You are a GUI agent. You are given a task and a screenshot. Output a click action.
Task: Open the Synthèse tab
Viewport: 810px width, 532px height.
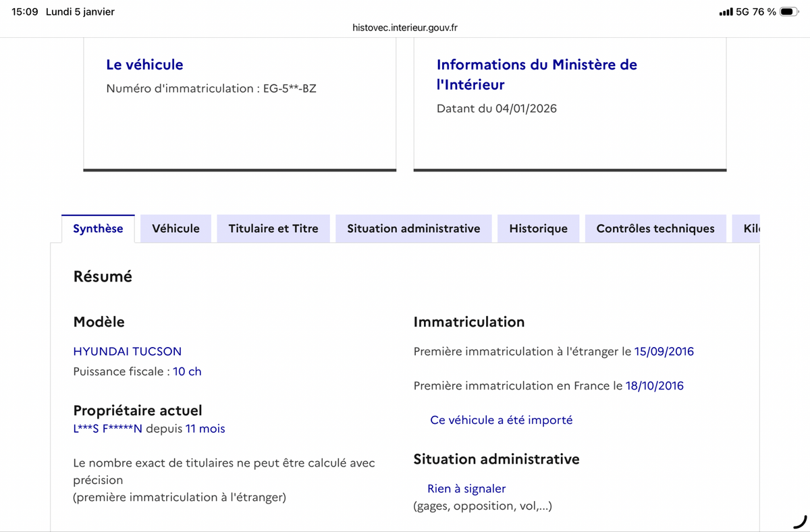point(98,229)
